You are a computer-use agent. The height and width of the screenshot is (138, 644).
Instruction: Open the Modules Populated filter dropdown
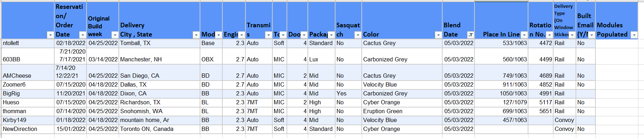tap(634, 35)
